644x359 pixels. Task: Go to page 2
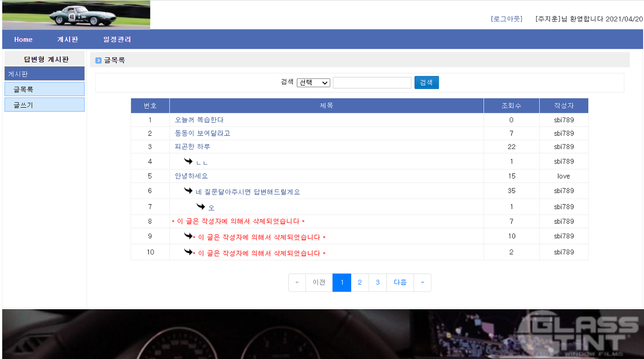click(360, 283)
